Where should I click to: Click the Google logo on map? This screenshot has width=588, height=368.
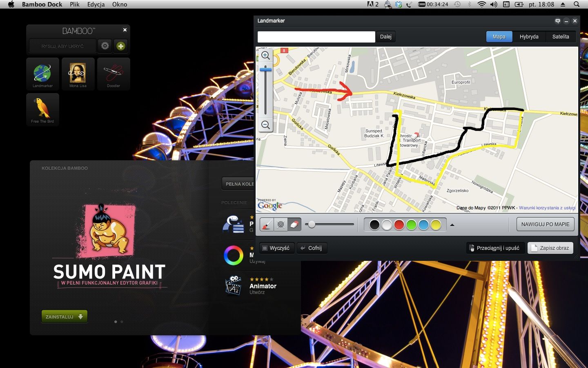tap(270, 205)
